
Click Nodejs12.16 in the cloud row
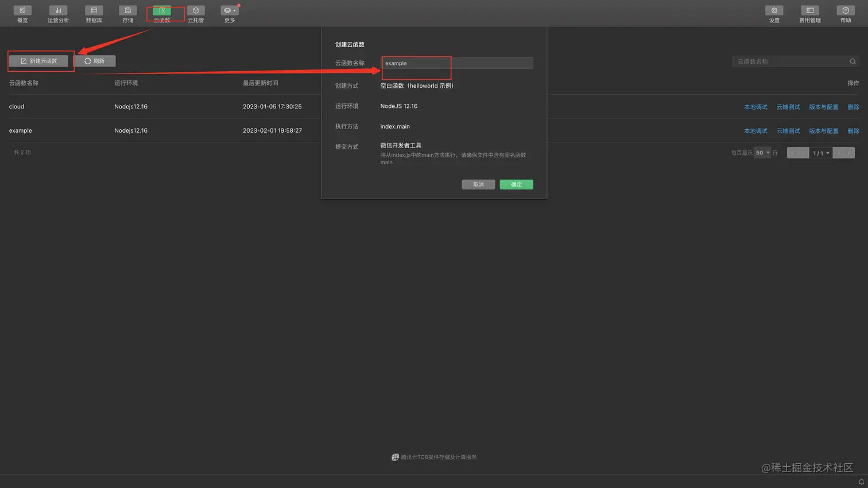(x=131, y=107)
